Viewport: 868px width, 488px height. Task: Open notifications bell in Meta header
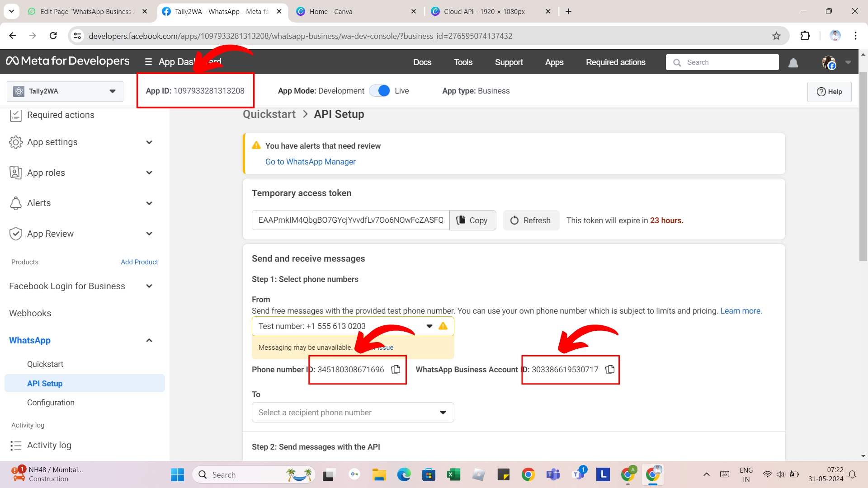(793, 62)
